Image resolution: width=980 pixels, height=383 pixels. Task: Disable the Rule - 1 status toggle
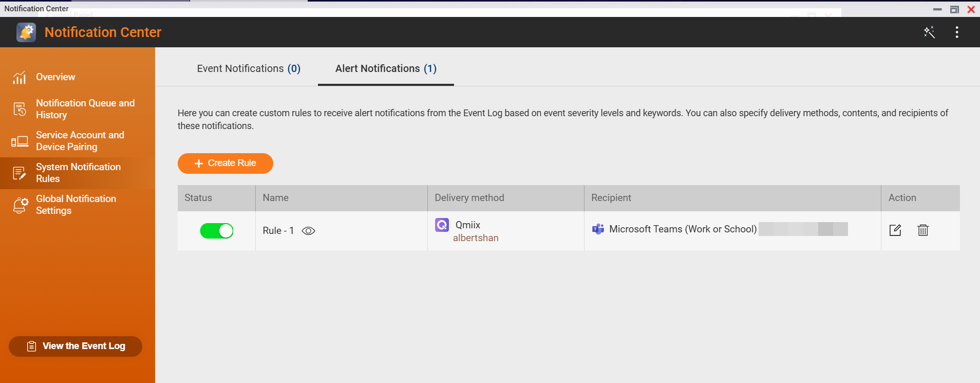217,231
